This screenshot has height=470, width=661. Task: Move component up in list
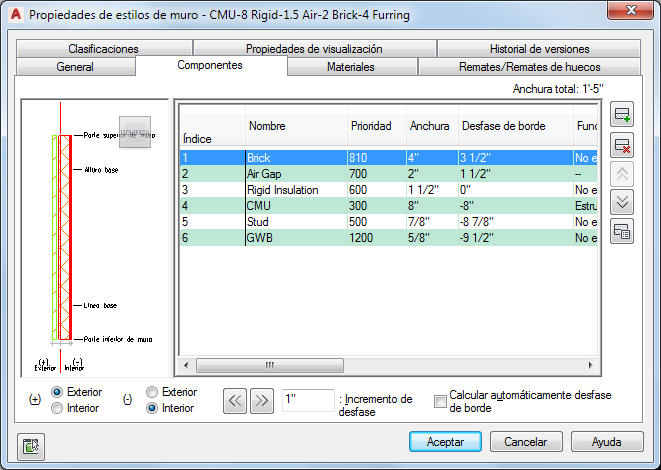tap(622, 174)
